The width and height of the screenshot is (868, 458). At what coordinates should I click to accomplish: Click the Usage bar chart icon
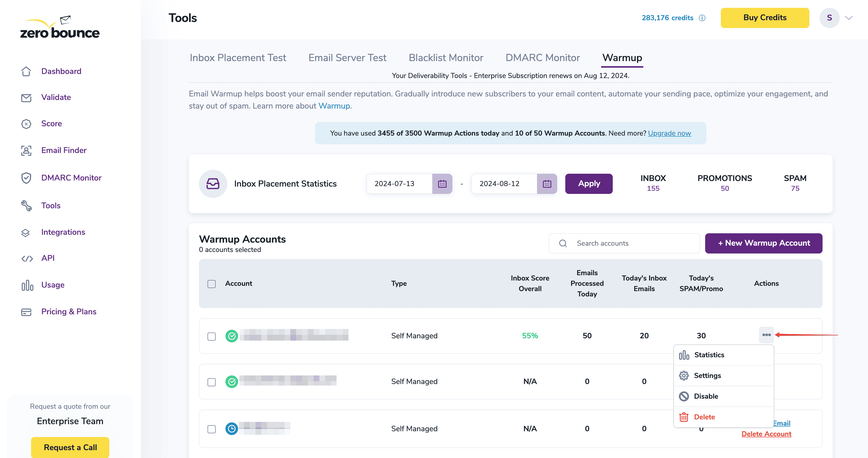point(27,285)
